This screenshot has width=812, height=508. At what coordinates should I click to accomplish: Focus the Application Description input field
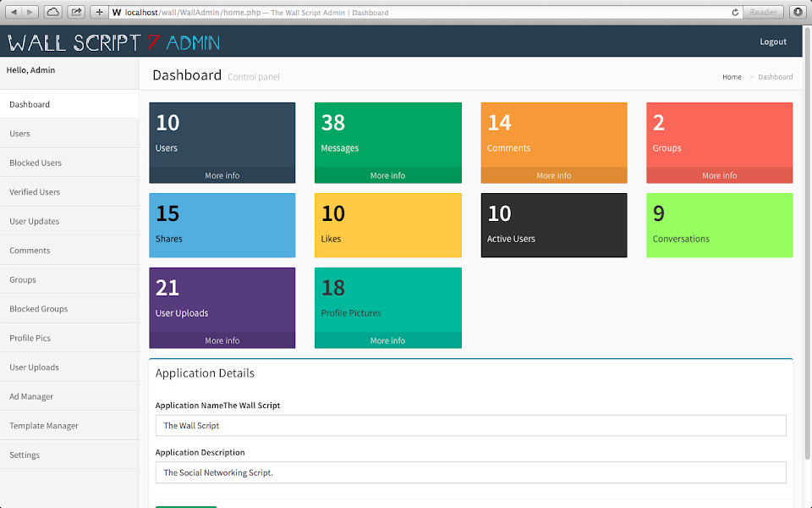click(471, 472)
